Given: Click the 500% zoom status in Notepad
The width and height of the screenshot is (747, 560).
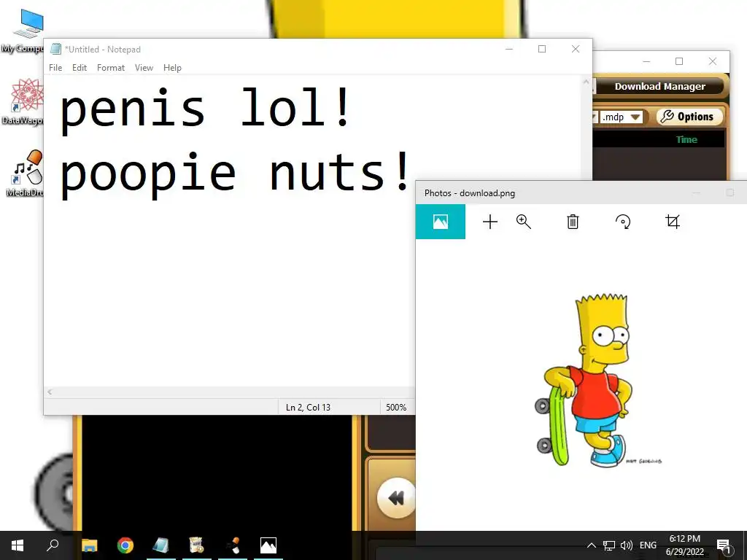Looking at the screenshot, I should tap(396, 407).
